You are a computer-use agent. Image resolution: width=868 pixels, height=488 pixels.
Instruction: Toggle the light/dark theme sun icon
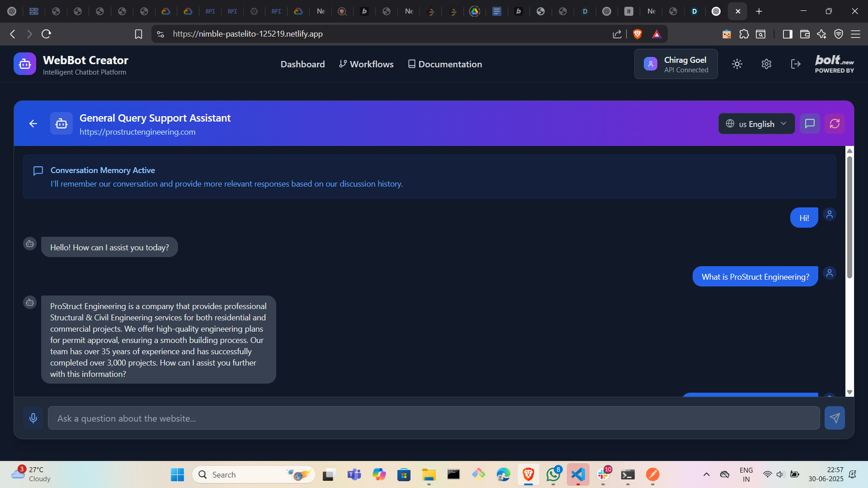737,64
